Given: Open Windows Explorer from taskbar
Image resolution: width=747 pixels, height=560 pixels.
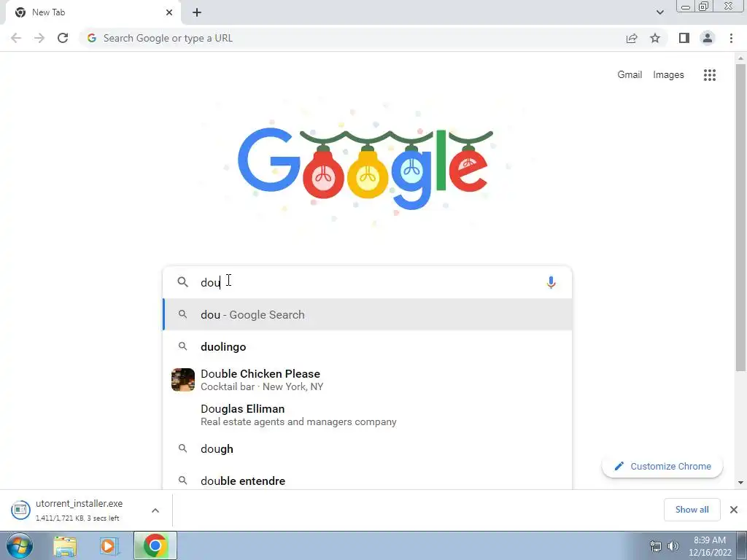Looking at the screenshot, I should 65,546.
